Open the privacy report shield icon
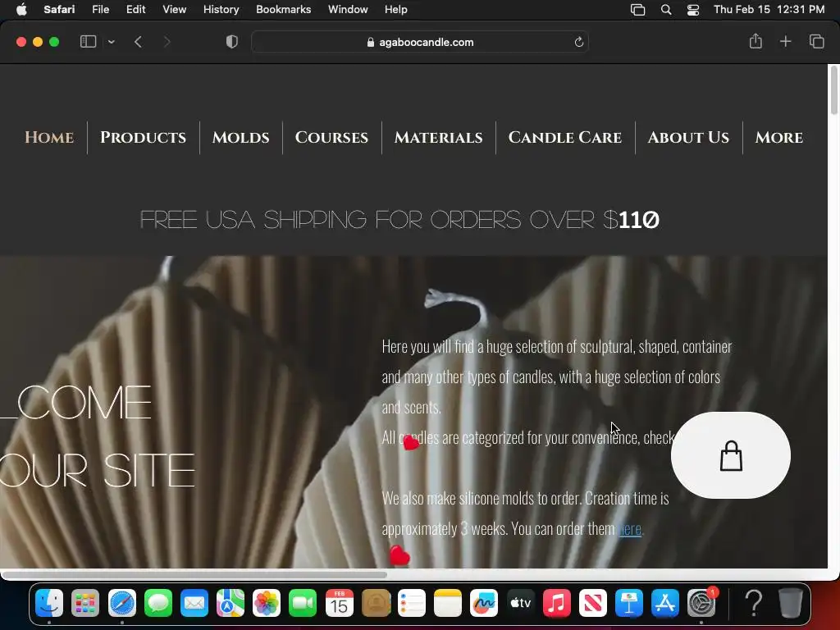 232,42
